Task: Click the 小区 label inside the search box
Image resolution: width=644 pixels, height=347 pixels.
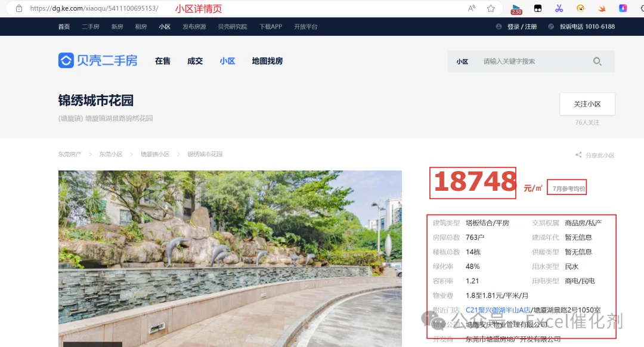Action: click(463, 61)
